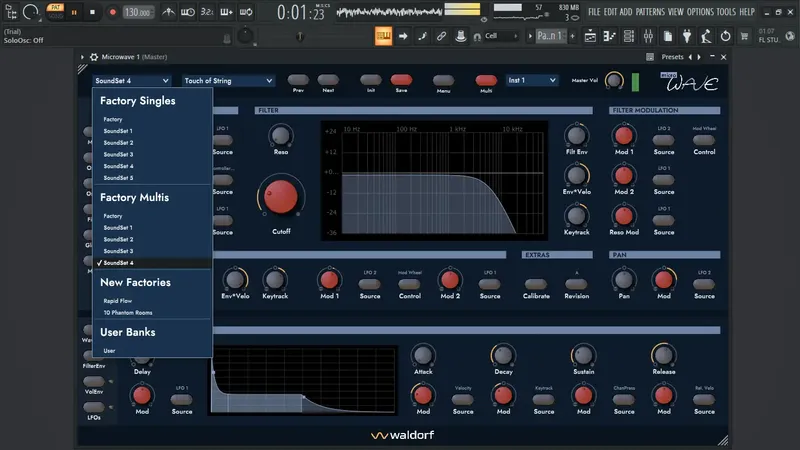The height and width of the screenshot is (450, 800).
Task: Click the Init button
Action: 370,80
